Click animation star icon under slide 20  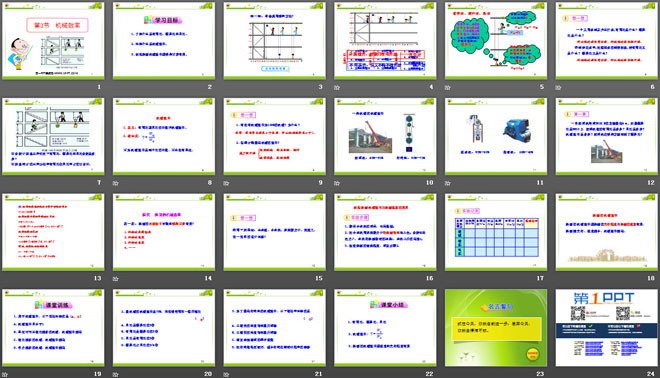(x=115, y=374)
